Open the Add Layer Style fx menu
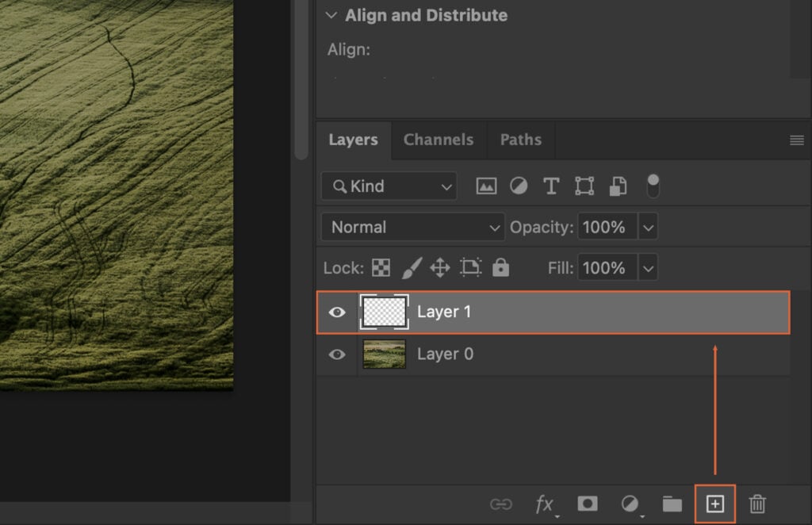Image resolution: width=812 pixels, height=525 pixels. pos(544,504)
